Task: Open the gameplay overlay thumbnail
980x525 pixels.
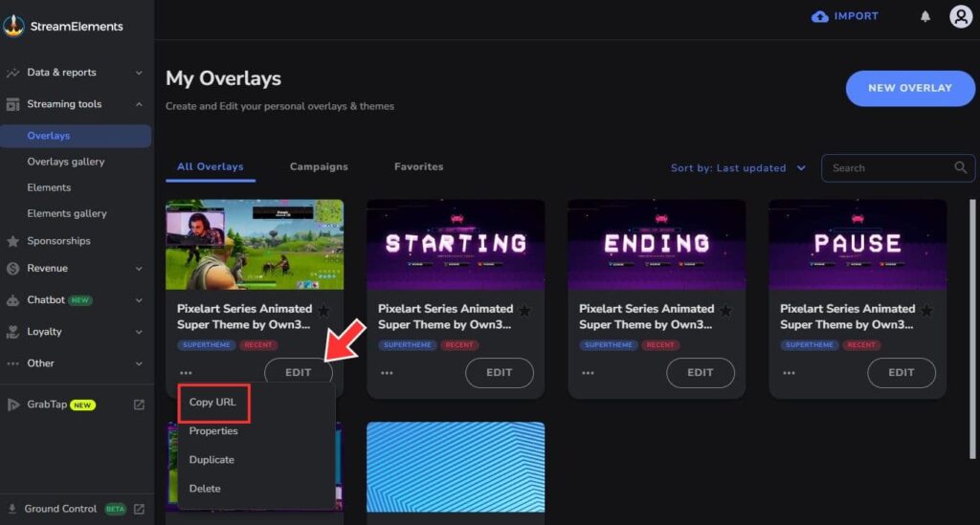Action: 255,245
